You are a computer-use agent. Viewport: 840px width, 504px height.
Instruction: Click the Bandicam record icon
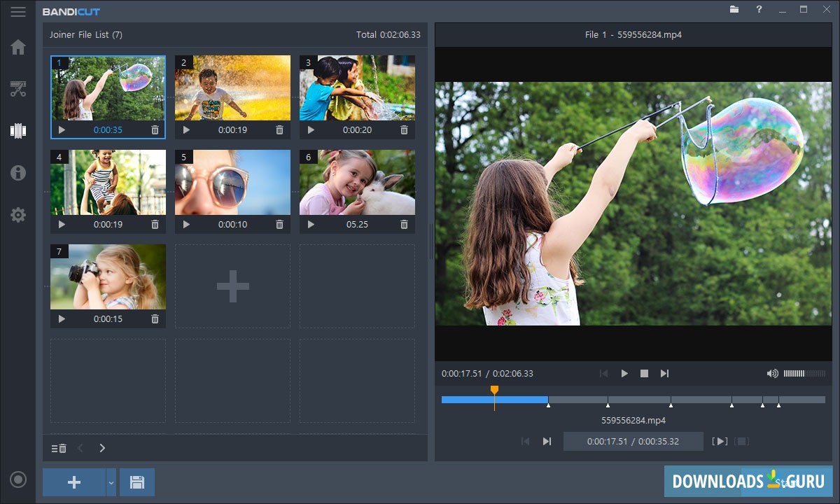(18, 479)
